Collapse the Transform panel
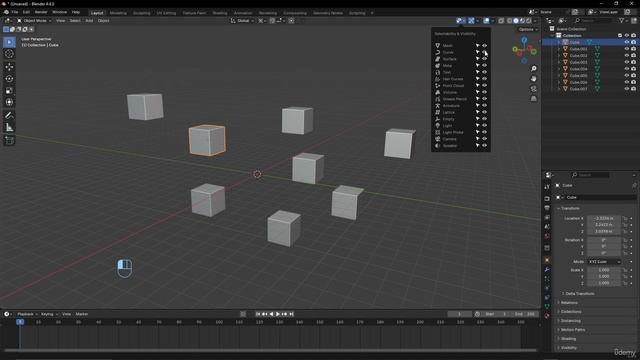 (570, 208)
